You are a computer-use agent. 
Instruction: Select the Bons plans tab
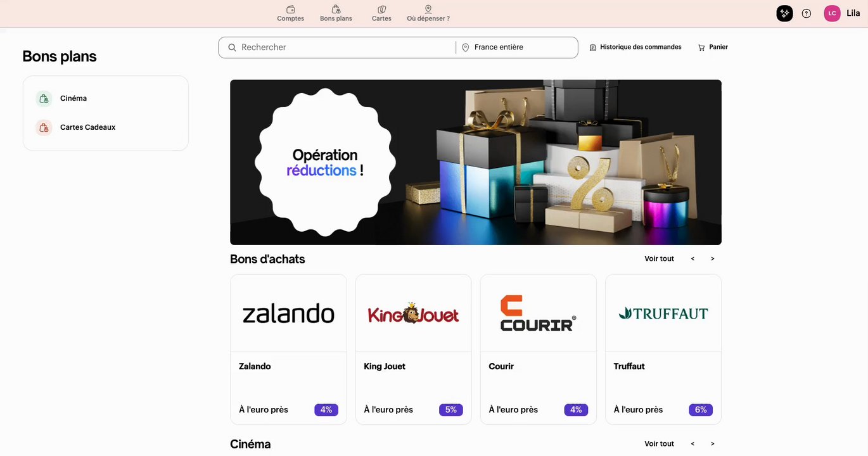click(x=336, y=13)
